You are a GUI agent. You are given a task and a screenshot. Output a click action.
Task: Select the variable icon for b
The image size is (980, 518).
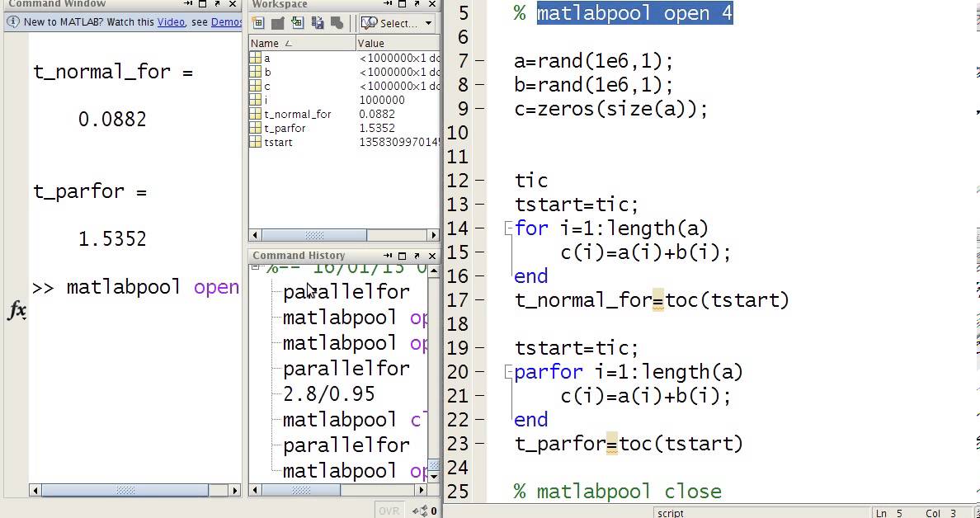tap(255, 72)
